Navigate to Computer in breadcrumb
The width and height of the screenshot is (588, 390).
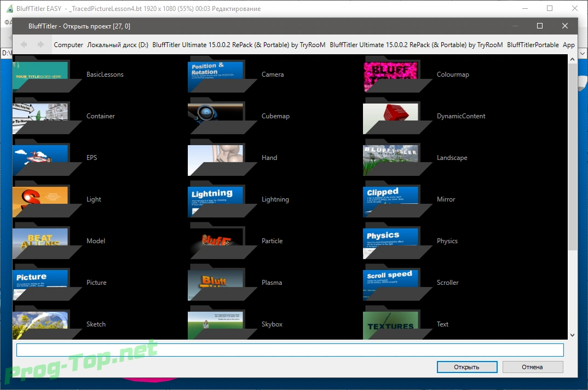click(x=68, y=45)
